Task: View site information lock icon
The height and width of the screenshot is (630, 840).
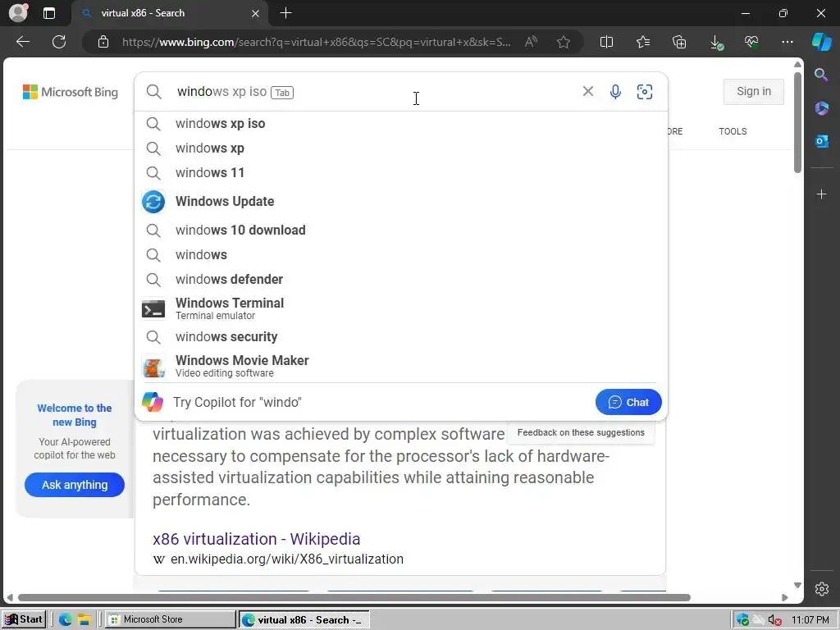Action: coord(103,42)
